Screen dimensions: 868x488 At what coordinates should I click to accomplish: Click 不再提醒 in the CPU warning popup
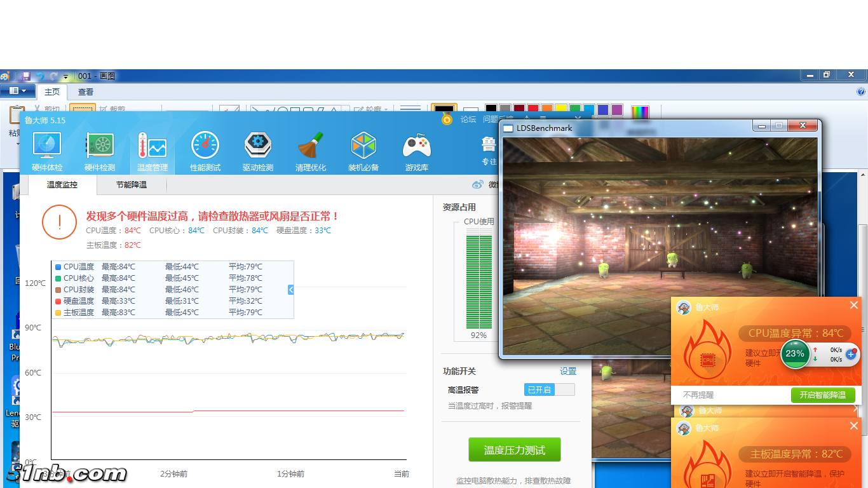[x=698, y=395]
